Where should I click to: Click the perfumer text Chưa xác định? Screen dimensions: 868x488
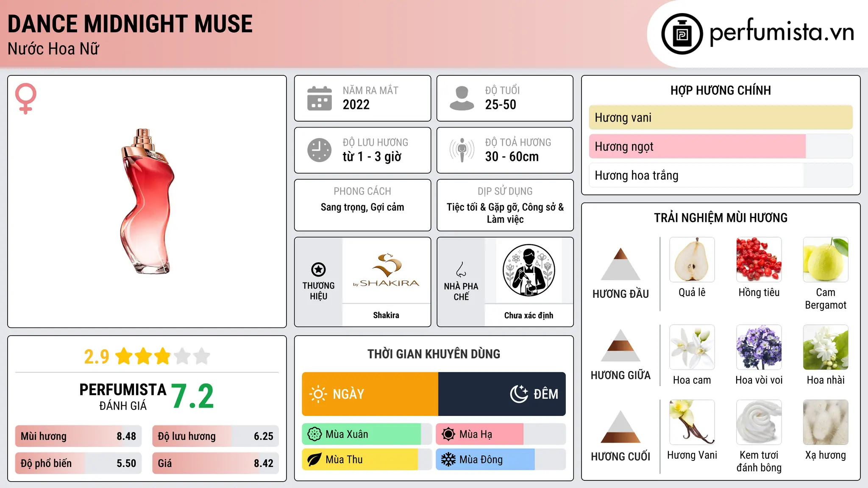tap(529, 315)
